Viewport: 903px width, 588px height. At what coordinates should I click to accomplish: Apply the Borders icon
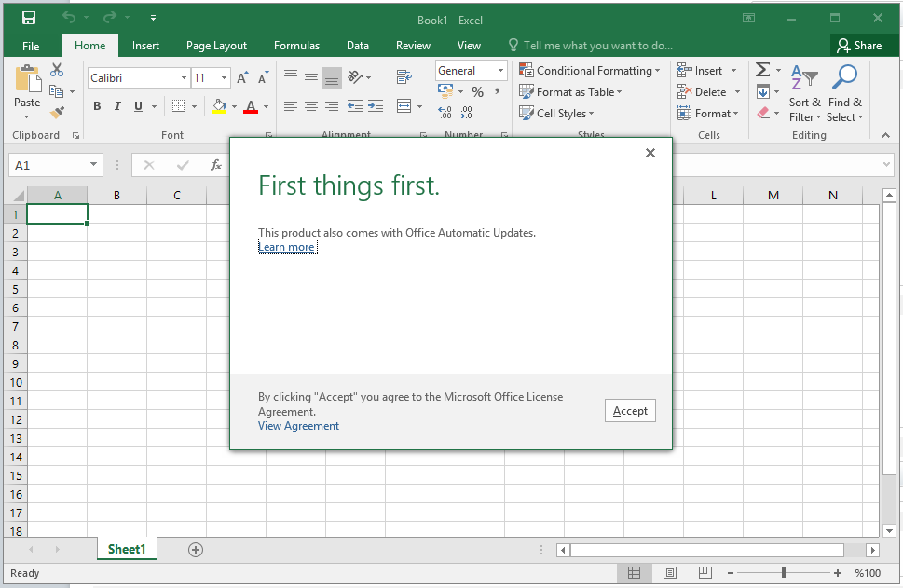[x=179, y=106]
